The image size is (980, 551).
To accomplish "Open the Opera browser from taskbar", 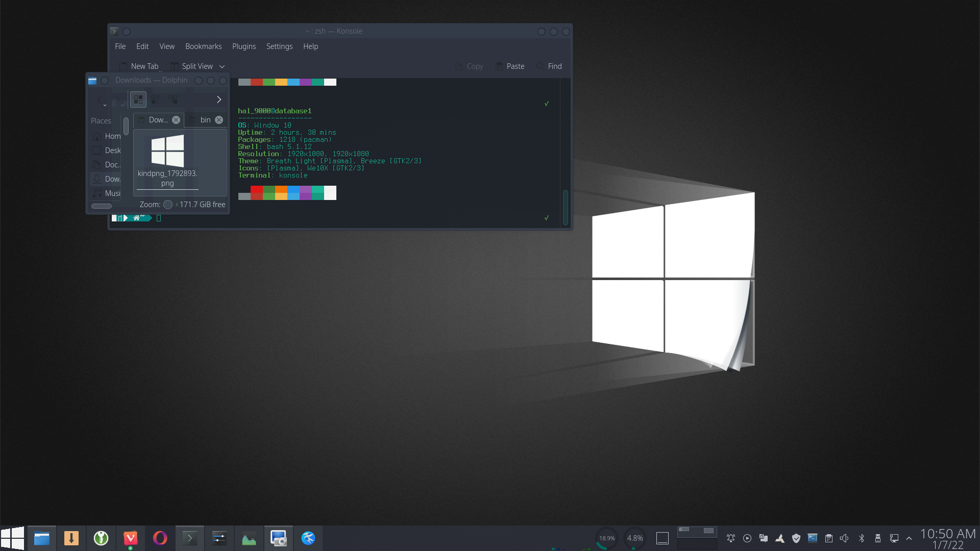I will 160,538.
